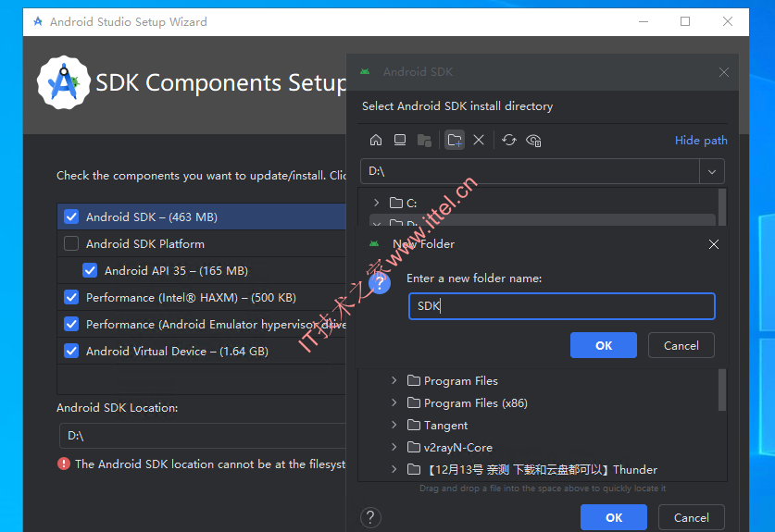This screenshot has width=775, height=532.
Task: Refresh the directory tree
Action: click(x=509, y=141)
